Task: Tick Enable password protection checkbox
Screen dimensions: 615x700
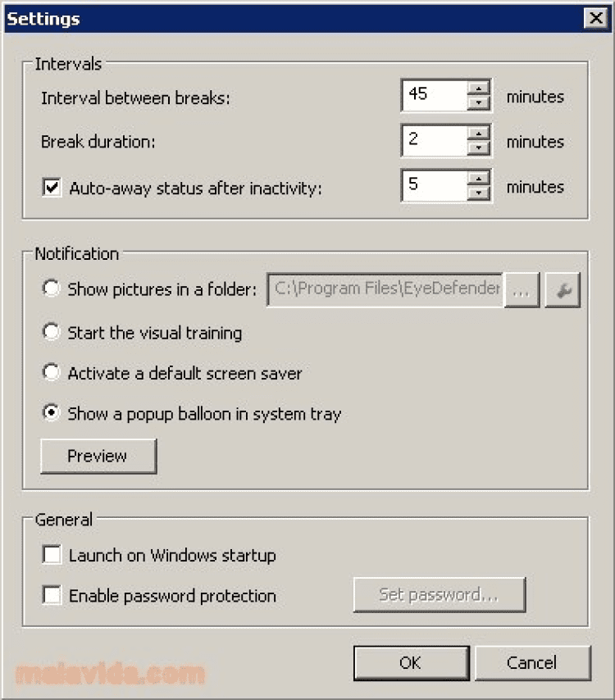Action: pyautogui.click(x=52, y=596)
